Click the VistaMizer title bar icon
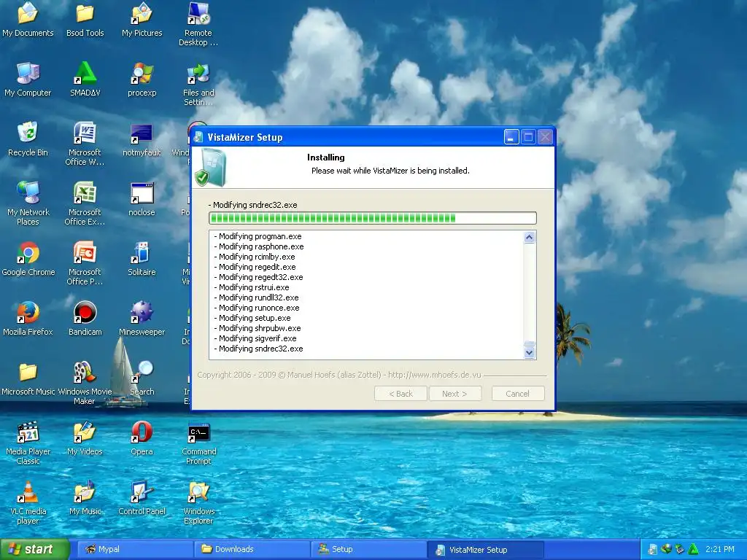The height and width of the screenshot is (560, 747). 198,137
